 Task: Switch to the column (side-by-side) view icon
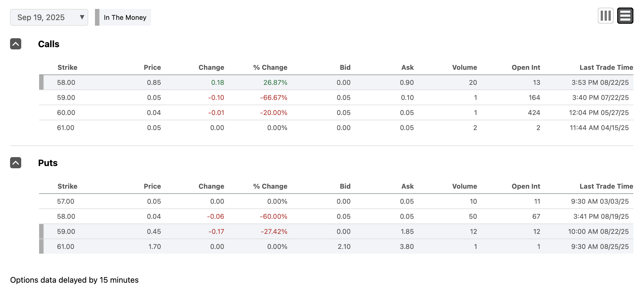tap(605, 16)
